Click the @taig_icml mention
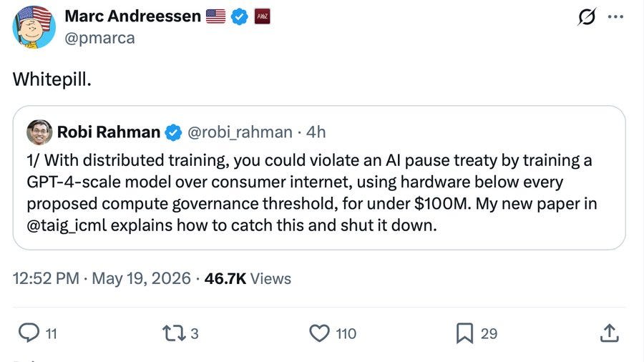 tap(67, 225)
